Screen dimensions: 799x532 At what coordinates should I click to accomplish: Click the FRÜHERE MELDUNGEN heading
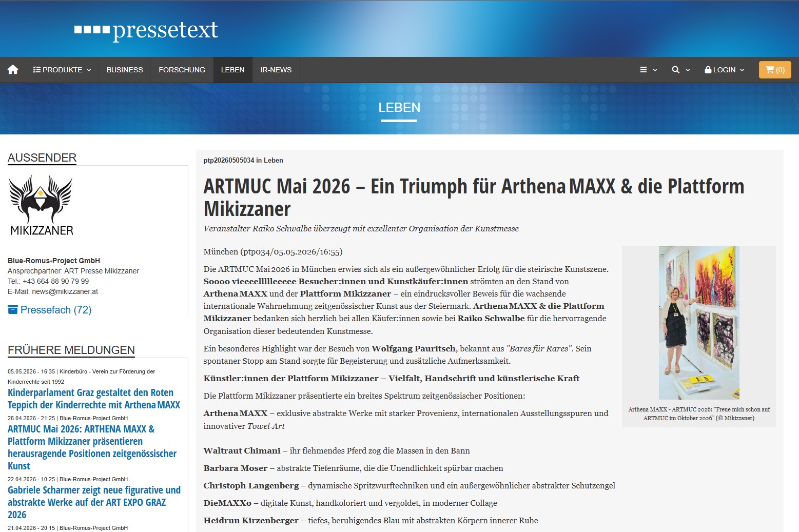[x=71, y=350]
